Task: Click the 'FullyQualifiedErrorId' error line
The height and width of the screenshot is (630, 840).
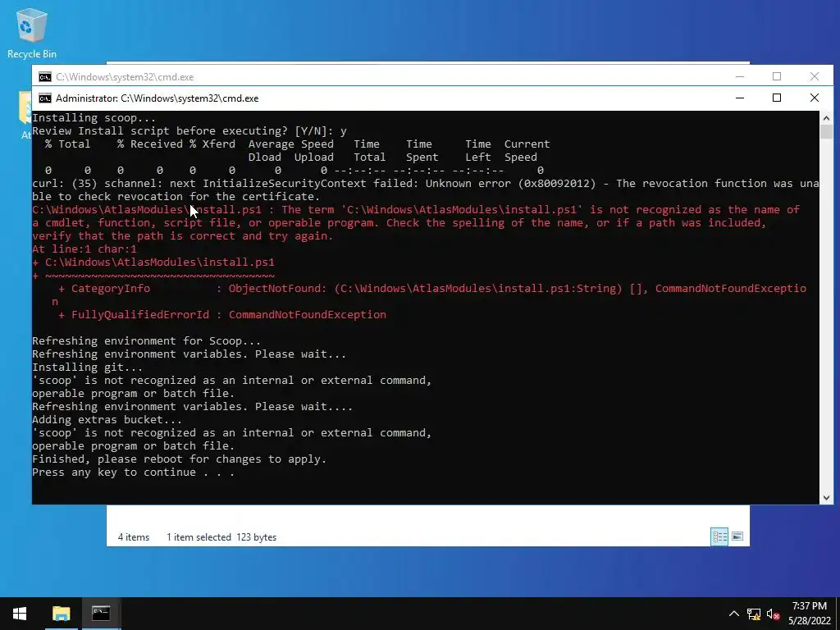Action: (222, 314)
